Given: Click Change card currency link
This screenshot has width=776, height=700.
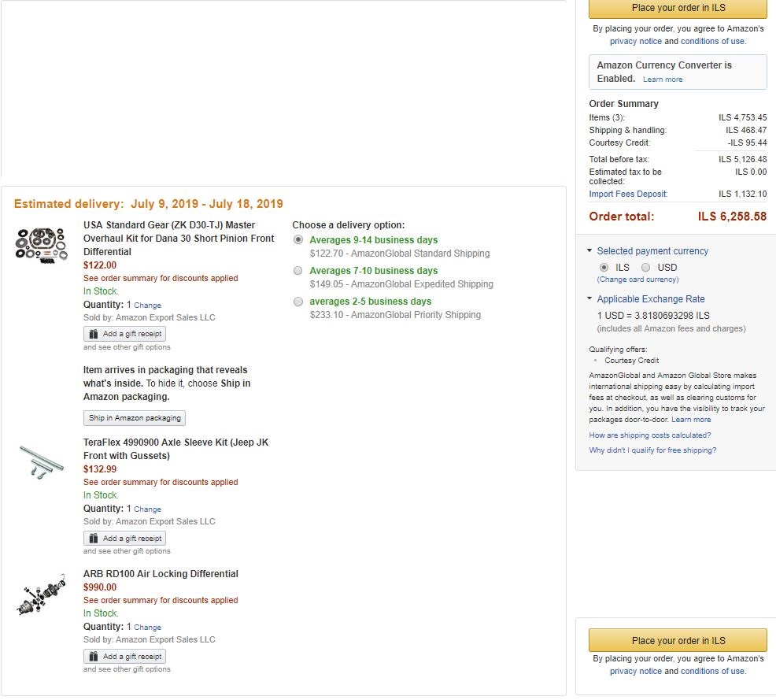Looking at the screenshot, I should click(637, 280).
